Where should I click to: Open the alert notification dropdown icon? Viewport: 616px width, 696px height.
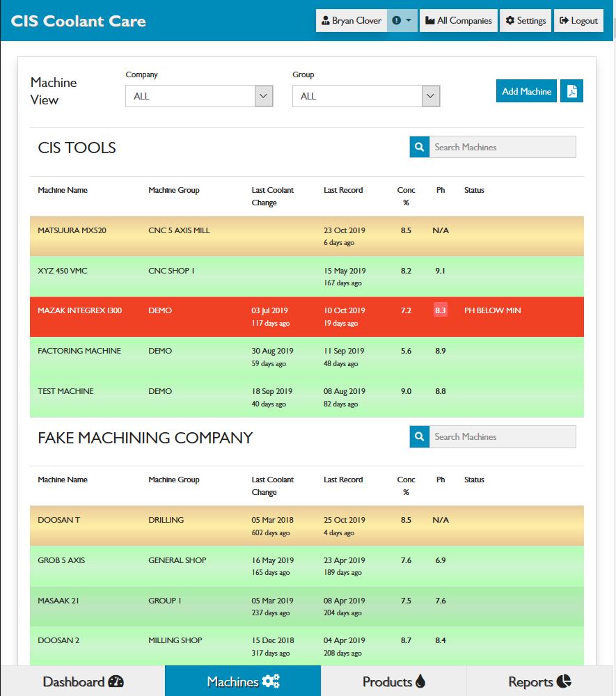(x=402, y=21)
